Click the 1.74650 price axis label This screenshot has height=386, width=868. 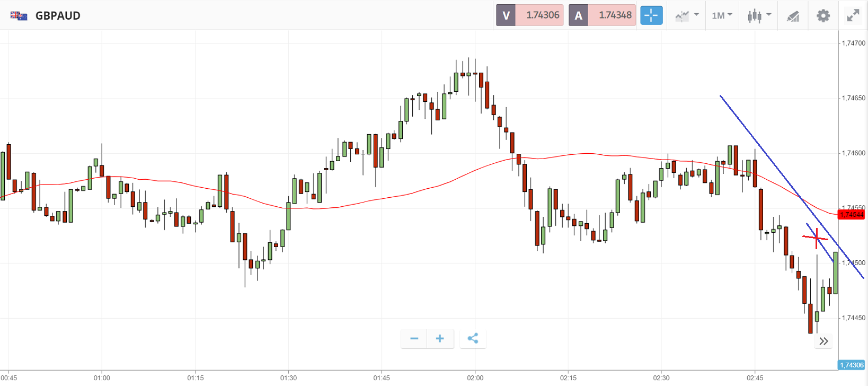click(x=853, y=98)
